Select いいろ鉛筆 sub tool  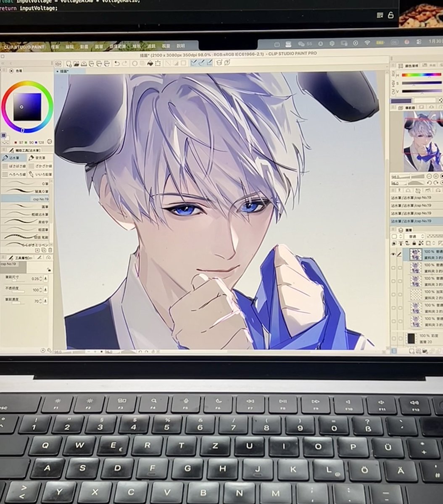point(40,174)
